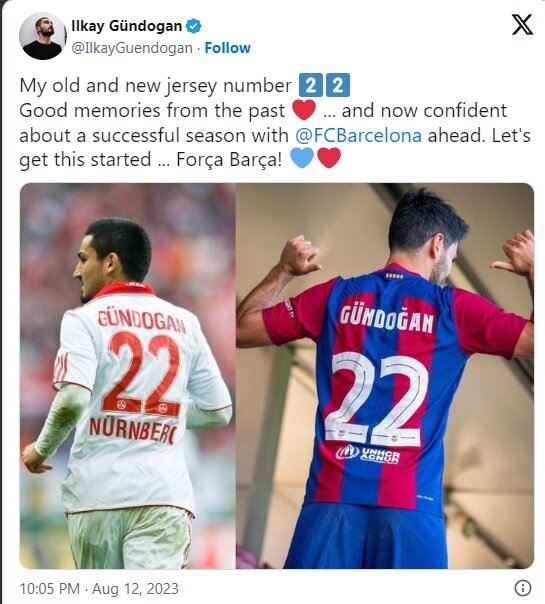The image size is (545, 604).
Task: Follow the Ilkay Gündogan account
Action: pos(227,48)
